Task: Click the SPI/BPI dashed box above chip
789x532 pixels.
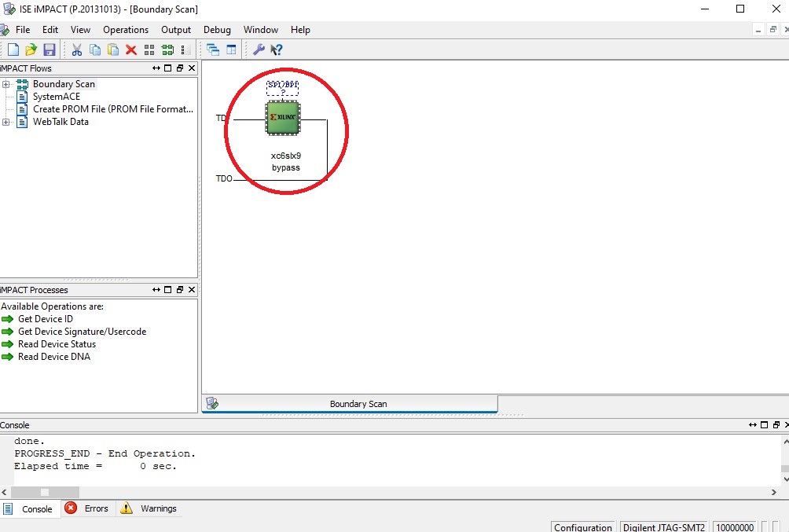Action: [x=282, y=87]
